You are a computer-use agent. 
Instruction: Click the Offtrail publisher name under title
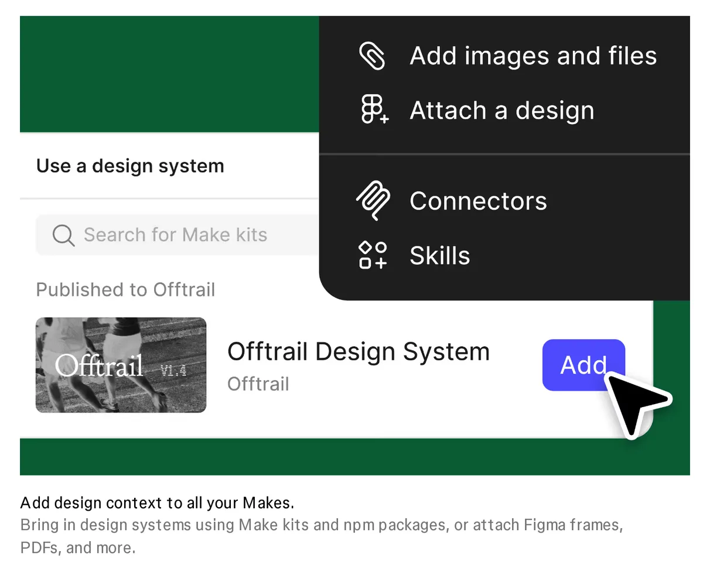258,384
